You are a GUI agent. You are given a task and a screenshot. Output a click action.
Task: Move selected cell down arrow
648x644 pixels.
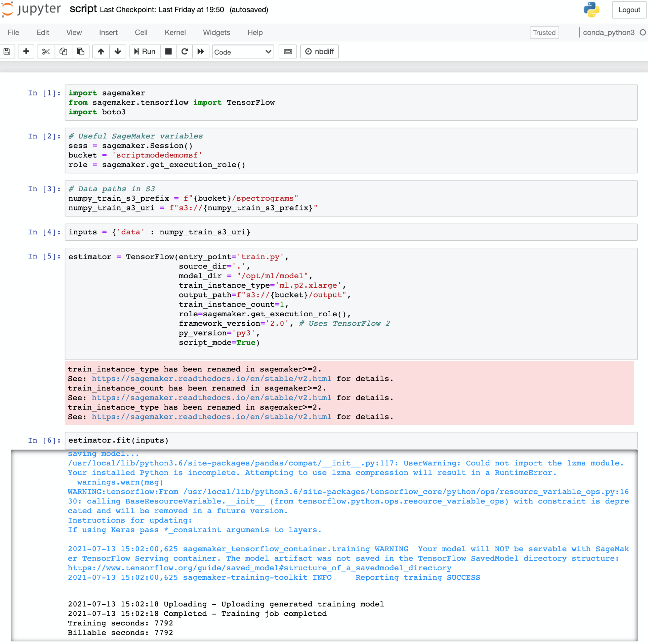coord(118,51)
